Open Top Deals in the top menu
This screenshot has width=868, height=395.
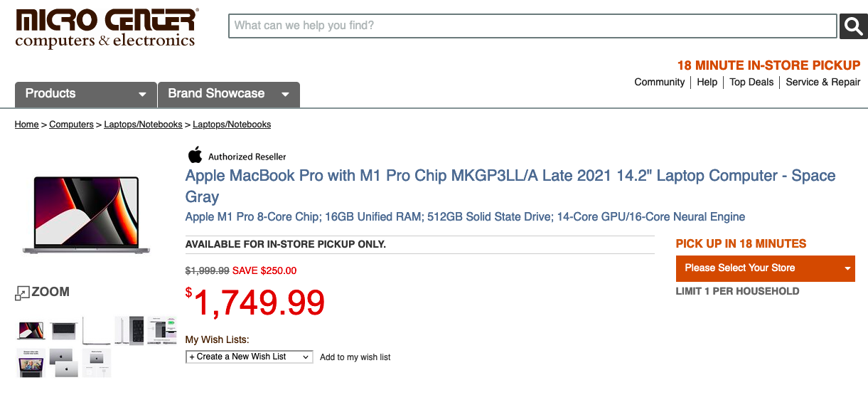click(x=751, y=82)
